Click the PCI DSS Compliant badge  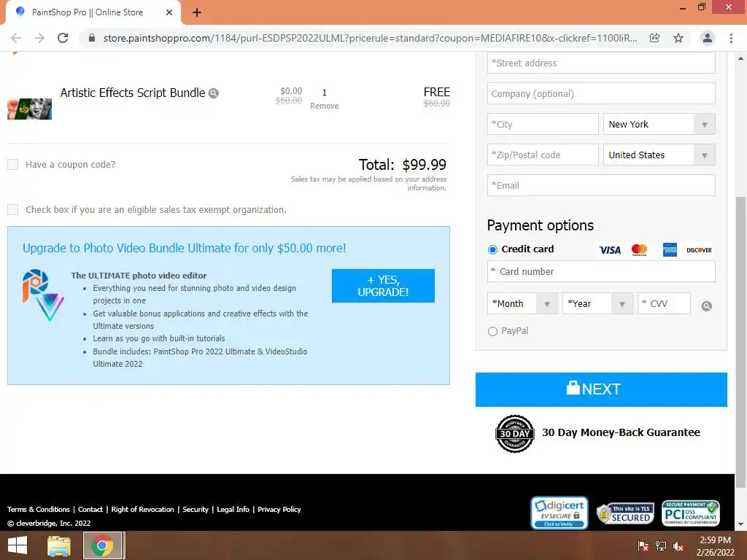coord(690,513)
